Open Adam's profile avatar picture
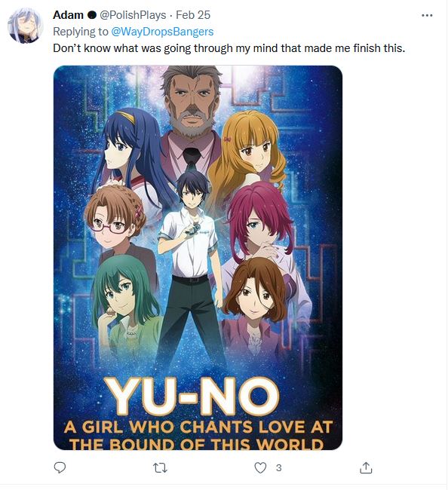448x490 pixels. (x=25, y=26)
